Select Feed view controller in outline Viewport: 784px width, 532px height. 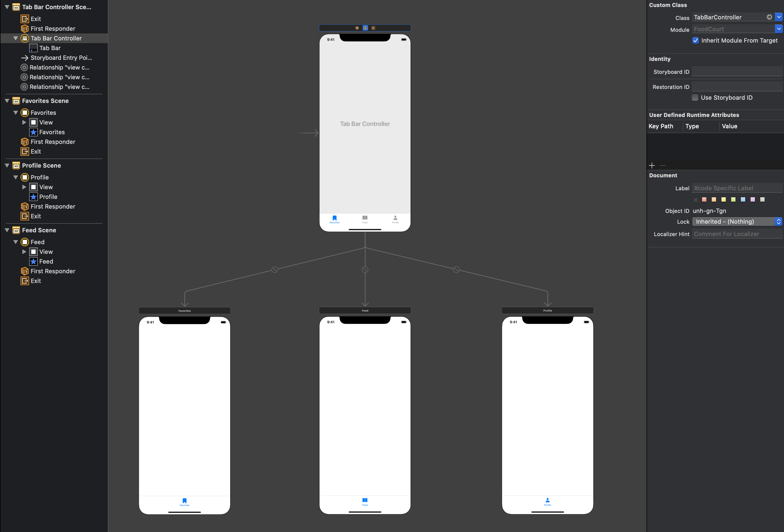pyautogui.click(x=33, y=242)
